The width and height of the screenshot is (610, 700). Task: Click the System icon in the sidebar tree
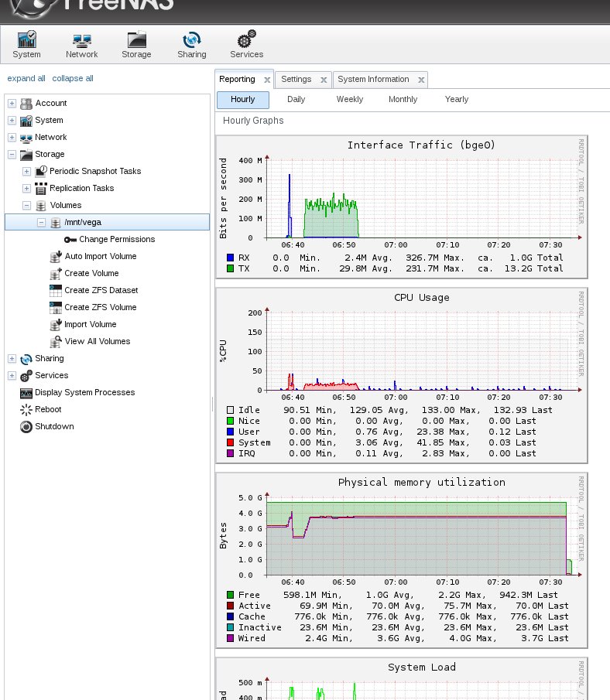click(x=26, y=121)
